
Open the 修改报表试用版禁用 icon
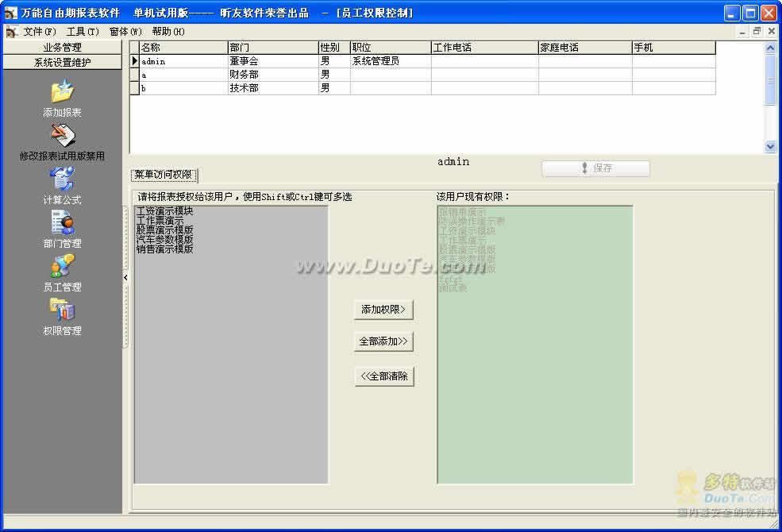[x=63, y=135]
